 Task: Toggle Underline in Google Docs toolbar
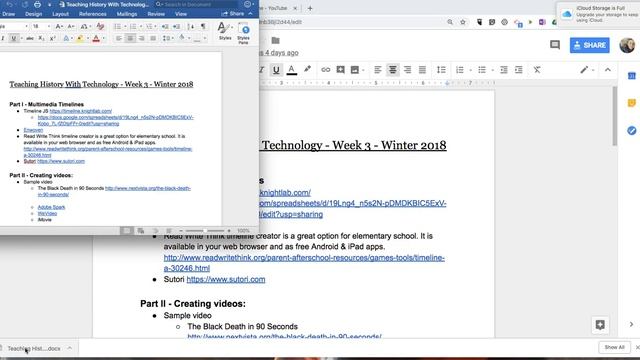pyautogui.click(x=276, y=70)
